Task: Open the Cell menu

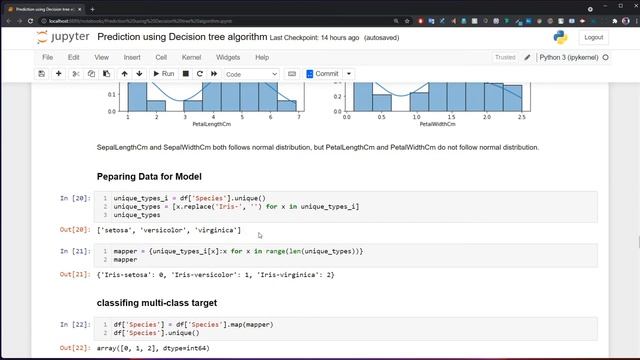Action: click(x=161, y=58)
